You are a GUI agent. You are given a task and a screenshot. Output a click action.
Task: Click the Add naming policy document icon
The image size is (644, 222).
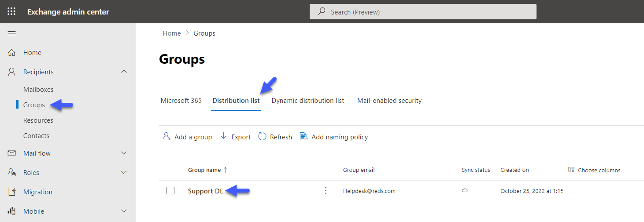tap(303, 137)
